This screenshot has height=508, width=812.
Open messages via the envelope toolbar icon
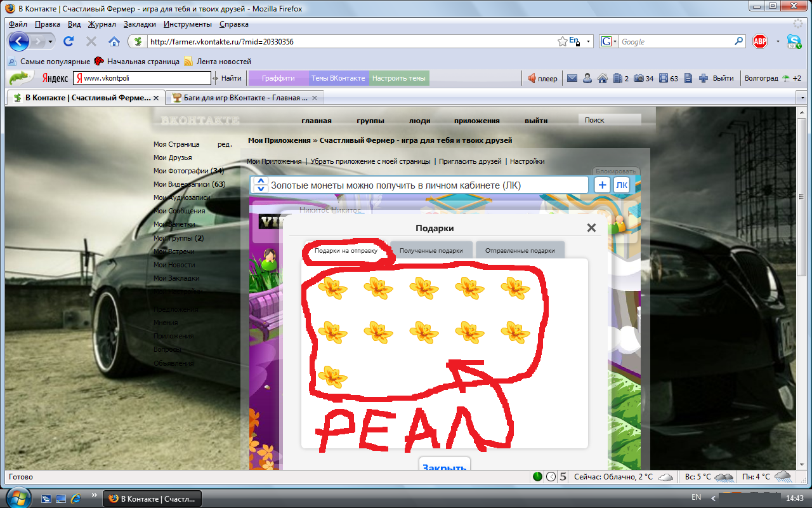tap(572, 79)
